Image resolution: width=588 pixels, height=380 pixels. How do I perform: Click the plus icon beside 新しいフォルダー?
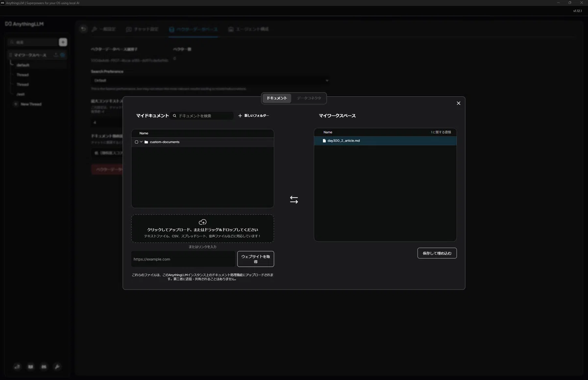240,116
